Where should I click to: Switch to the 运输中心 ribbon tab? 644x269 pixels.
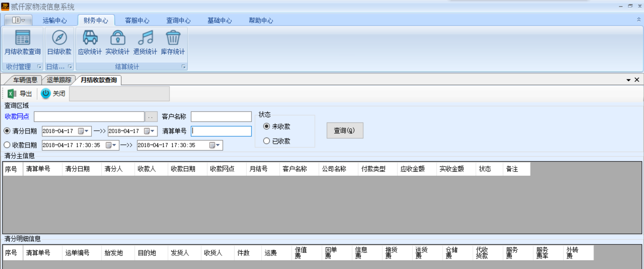(55, 20)
